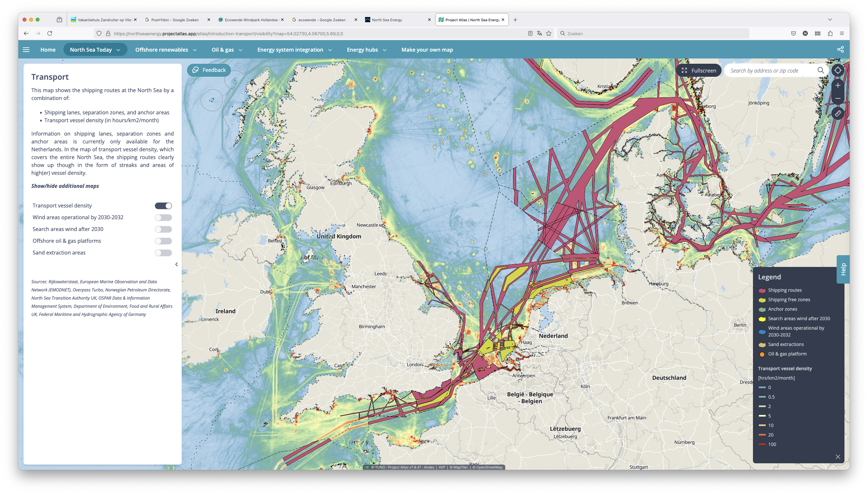Switch to Vakantiehuis Zandruiter tab
This screenshot has height=494, width=868.
103,20
